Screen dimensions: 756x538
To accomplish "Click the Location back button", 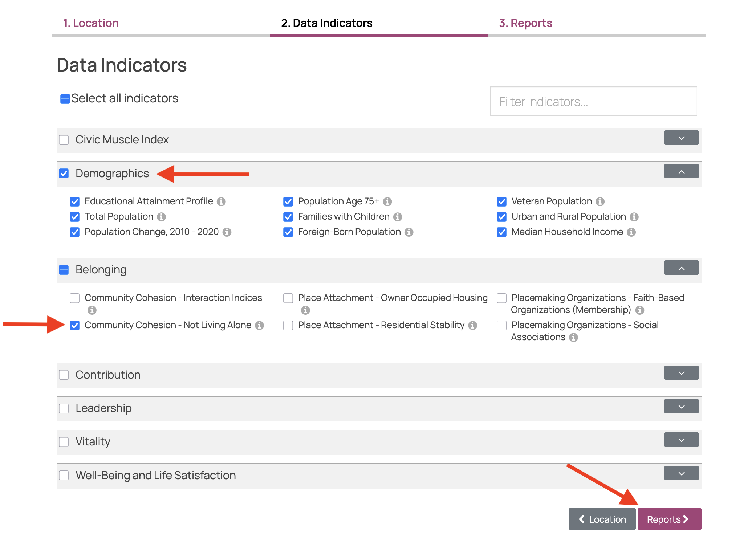I will coord(602,519).
